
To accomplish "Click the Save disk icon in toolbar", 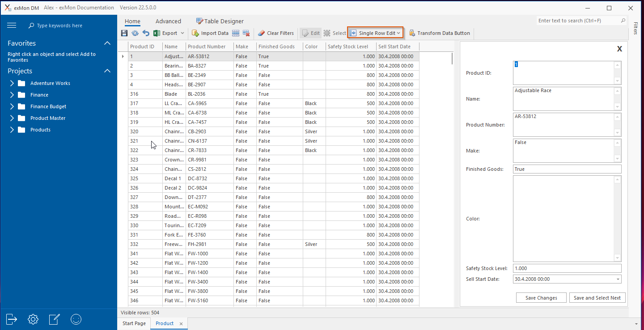I will pos(124,33).
